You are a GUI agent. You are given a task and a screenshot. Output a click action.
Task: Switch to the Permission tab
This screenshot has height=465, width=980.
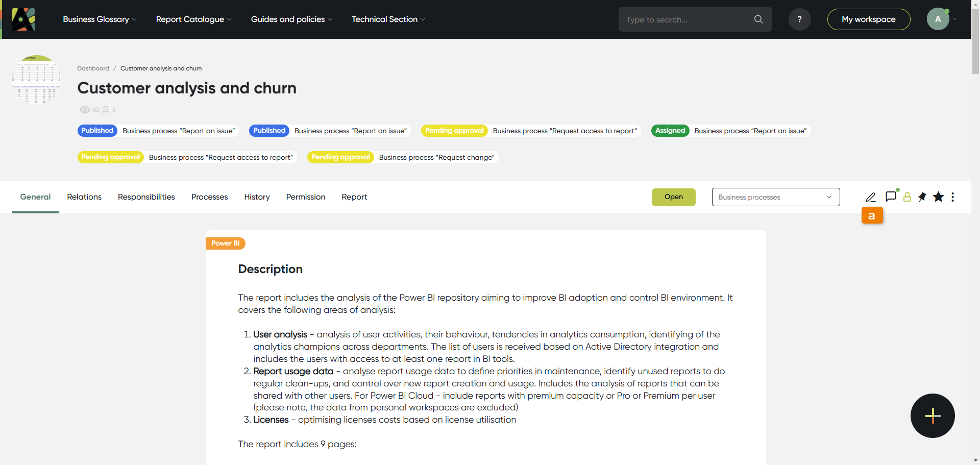tap(305, 197)
